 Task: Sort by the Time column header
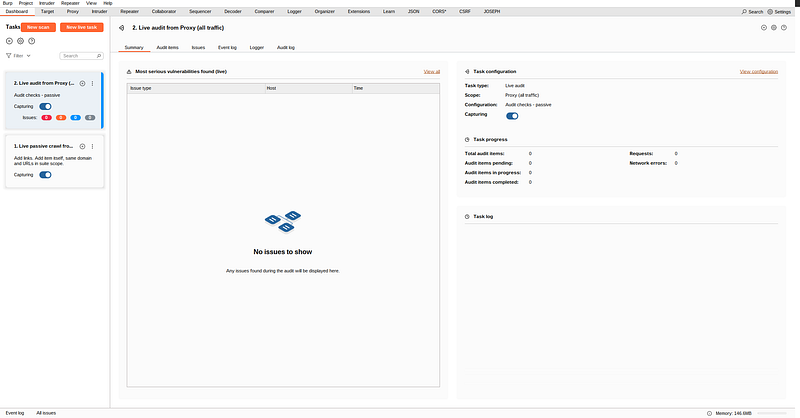(x=395, y=88)
